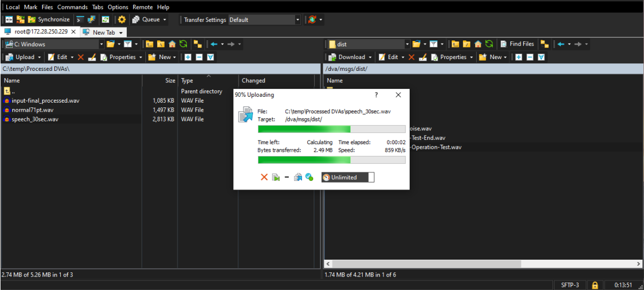Refresh the local panel directory
Screen dimensions: 644x290
pos(183,44)
